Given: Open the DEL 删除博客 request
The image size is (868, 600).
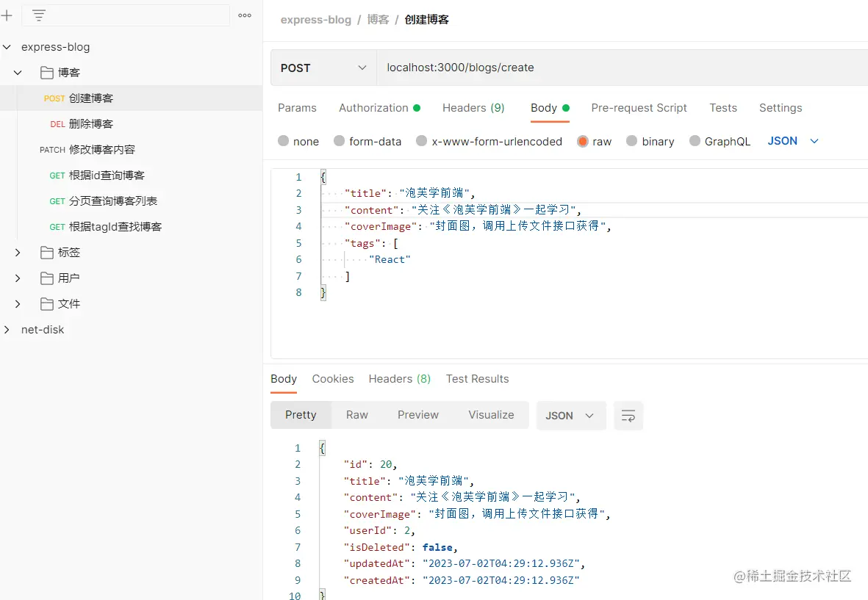Looking at the screenshot, I should (132, 124).
